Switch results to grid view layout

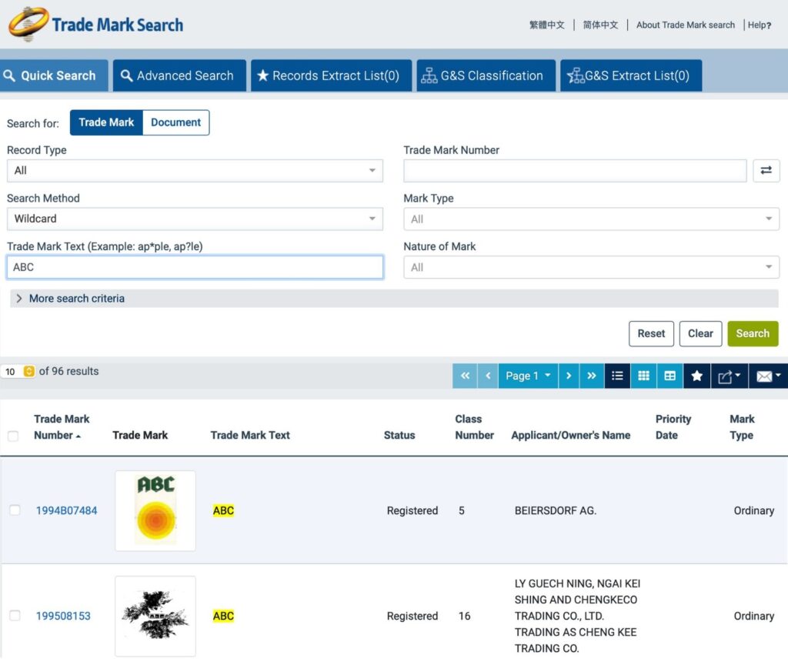tap(643, 376)
